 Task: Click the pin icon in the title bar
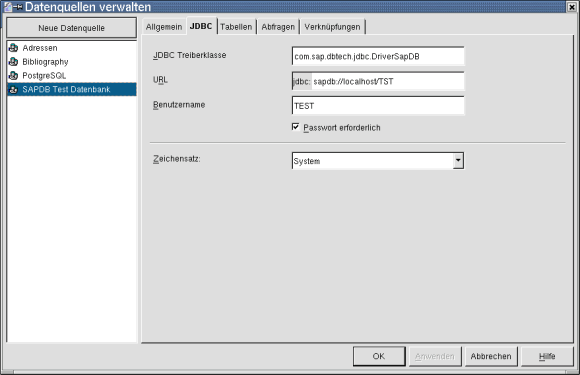(18, 7)
